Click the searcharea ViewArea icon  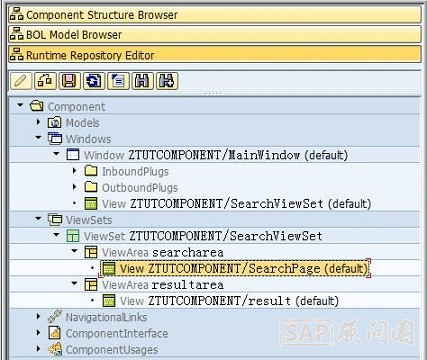tap(91, 252)
